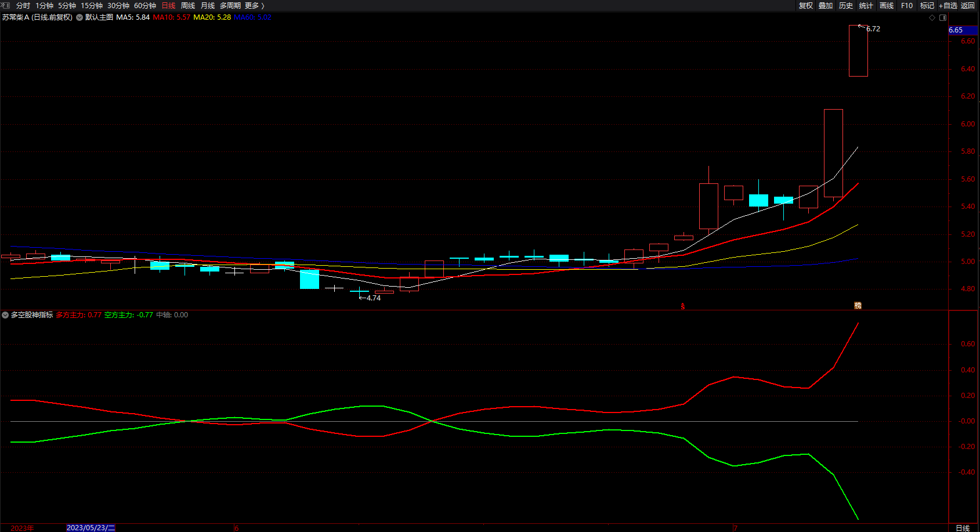Click the 多方主力: 0.77 value
Screen dimensions: 980x532
(x=79, y=315)
